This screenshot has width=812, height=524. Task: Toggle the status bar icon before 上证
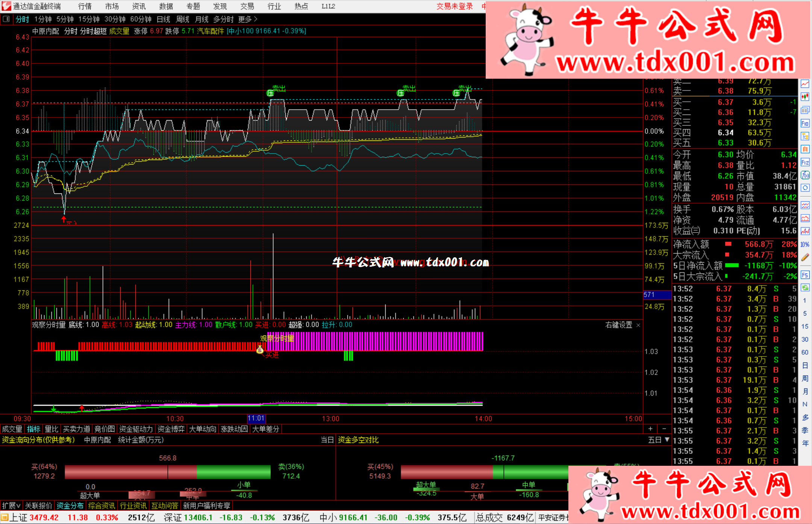coord(5,518)
